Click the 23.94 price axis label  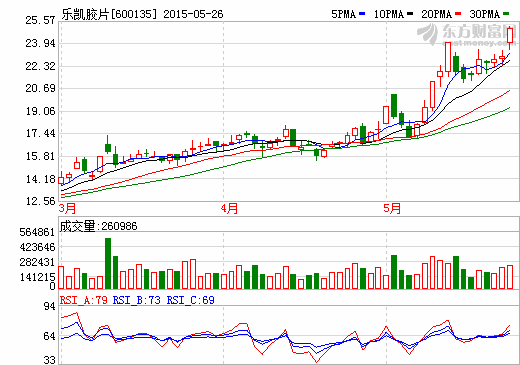[x=40, y=43]
